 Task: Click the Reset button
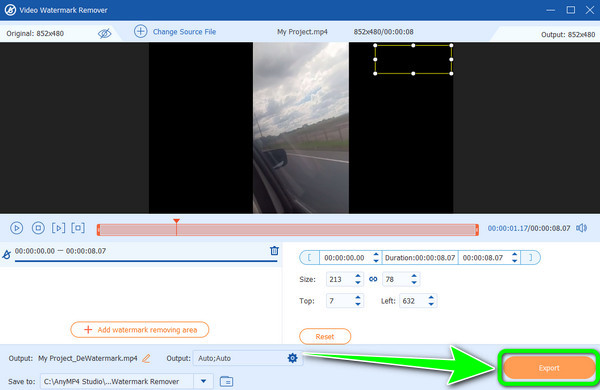pos(325,336)
